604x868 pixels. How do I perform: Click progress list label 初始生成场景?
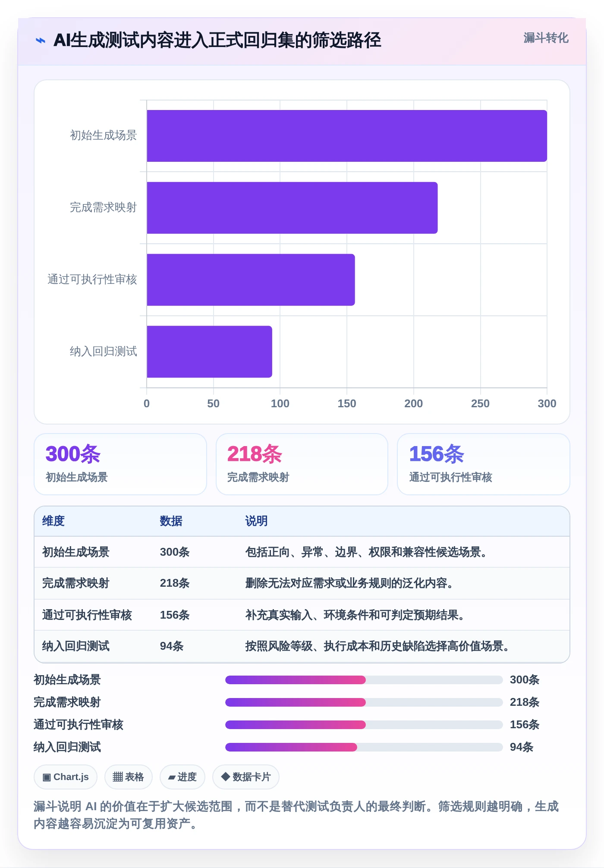click(67, 680)
